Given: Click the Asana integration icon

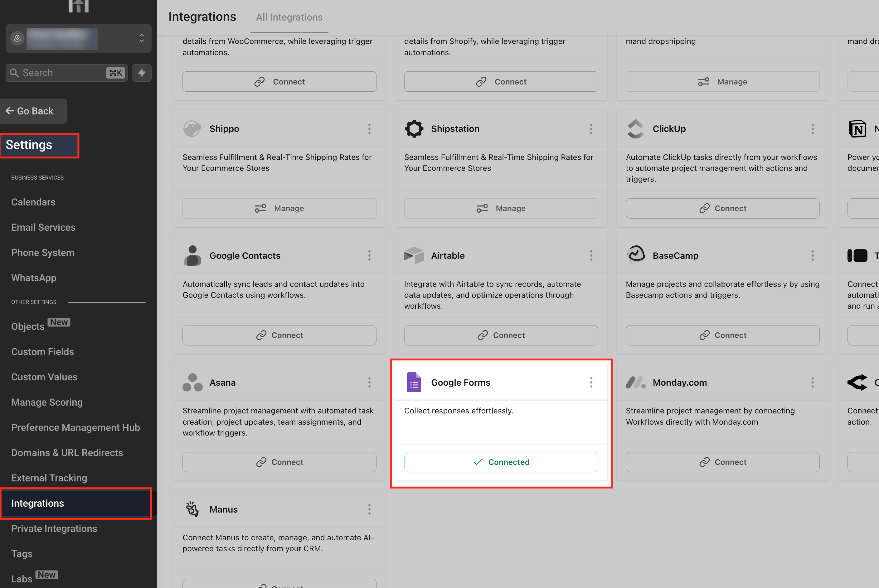Looking at the screenshot, I should pyautogui.click(x=192, y=382).
